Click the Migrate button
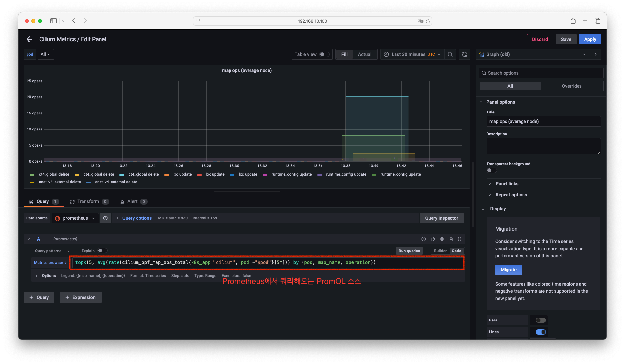This screenshot has width=625, height=364. (508, 270)
